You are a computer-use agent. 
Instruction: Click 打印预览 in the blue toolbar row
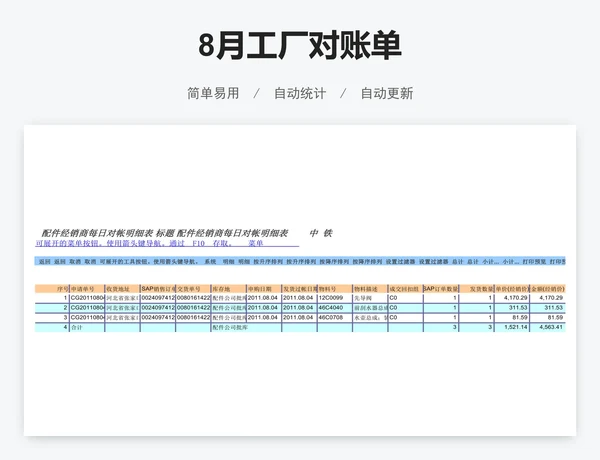point(534,262)
